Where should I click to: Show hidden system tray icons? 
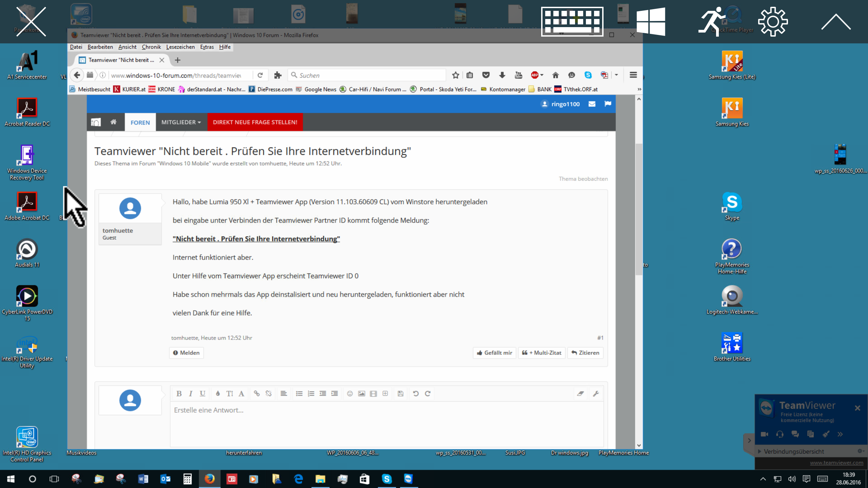pos(763,479)
